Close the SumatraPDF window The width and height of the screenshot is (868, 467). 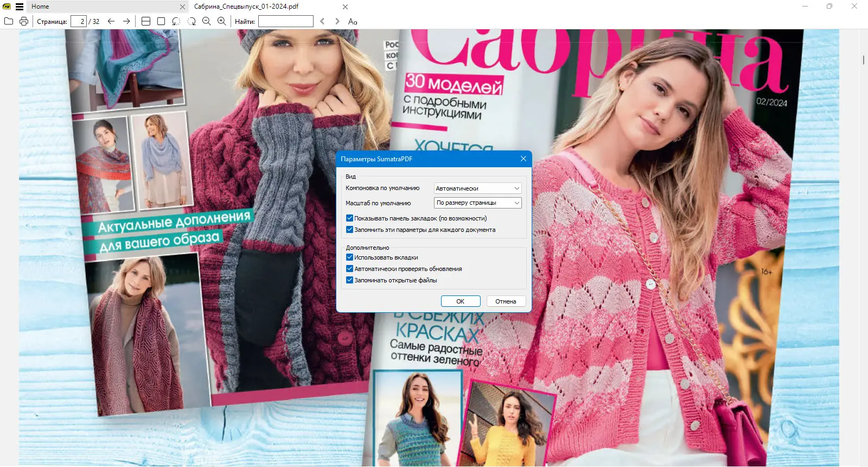[x=854, y=7]
